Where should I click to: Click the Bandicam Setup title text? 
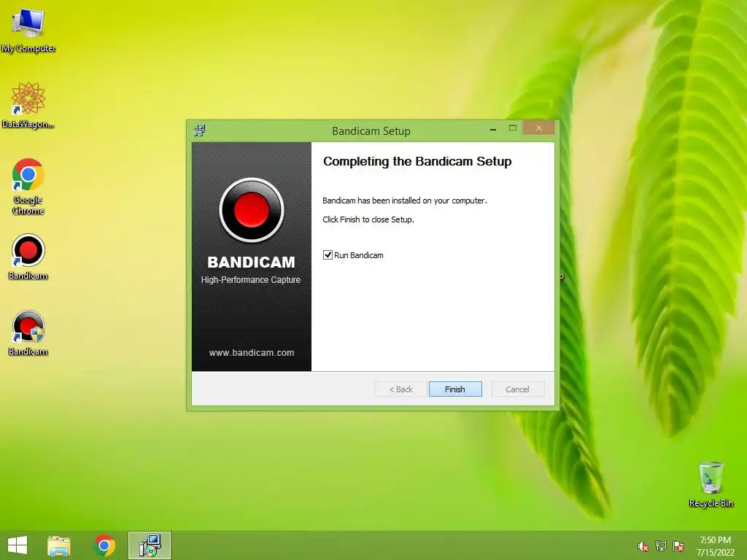pyautogui.click(x=371, y=131)
